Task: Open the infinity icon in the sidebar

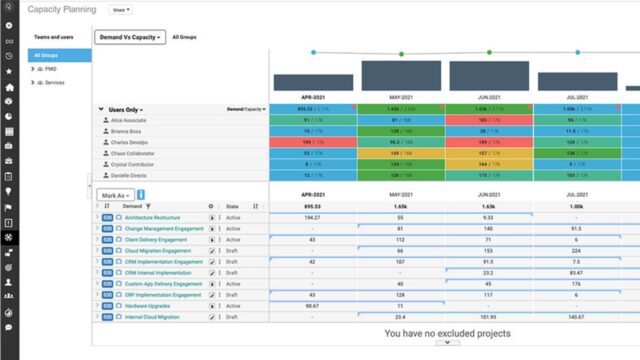Action: click(x=9, y=41)
